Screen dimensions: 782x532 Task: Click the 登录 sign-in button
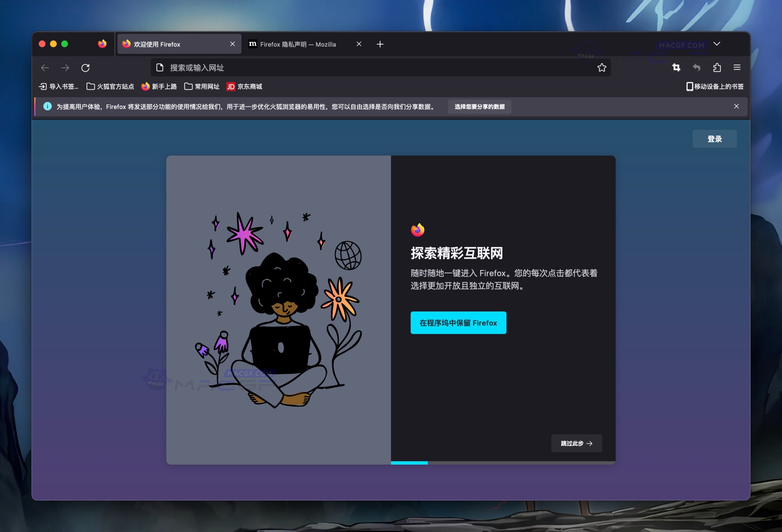click(715, 139)
